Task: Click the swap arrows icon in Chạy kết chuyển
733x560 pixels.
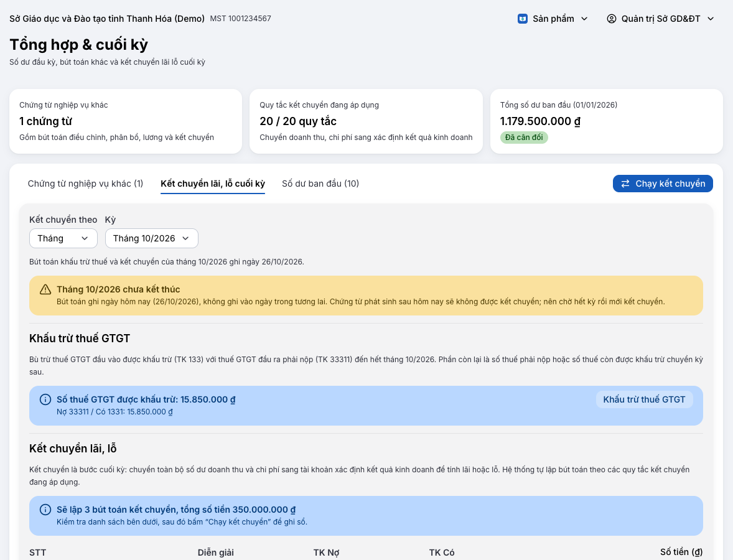Action: (x=625, y=184)
